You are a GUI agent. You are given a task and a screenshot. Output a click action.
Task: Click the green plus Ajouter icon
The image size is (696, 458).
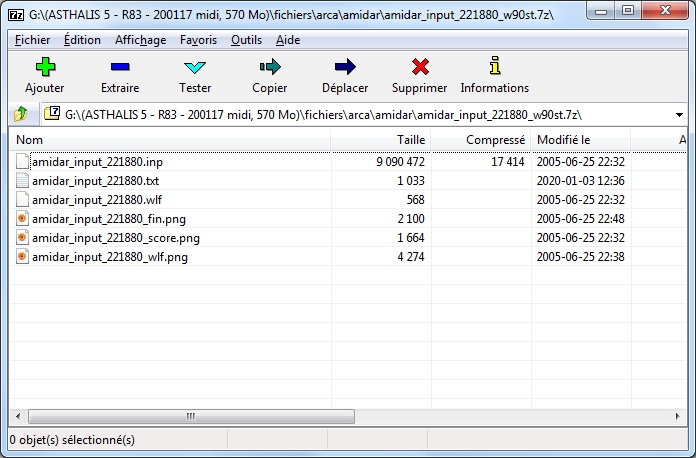point(44,68)
